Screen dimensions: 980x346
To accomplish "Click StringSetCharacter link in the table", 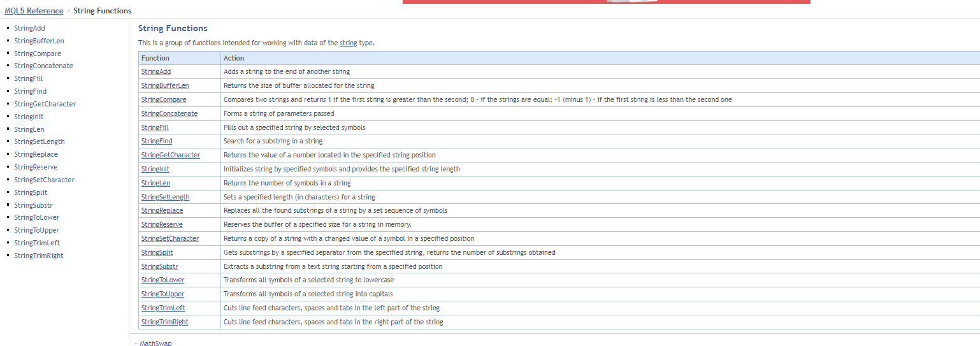I will pyautogui.click(x=170, y=238).
